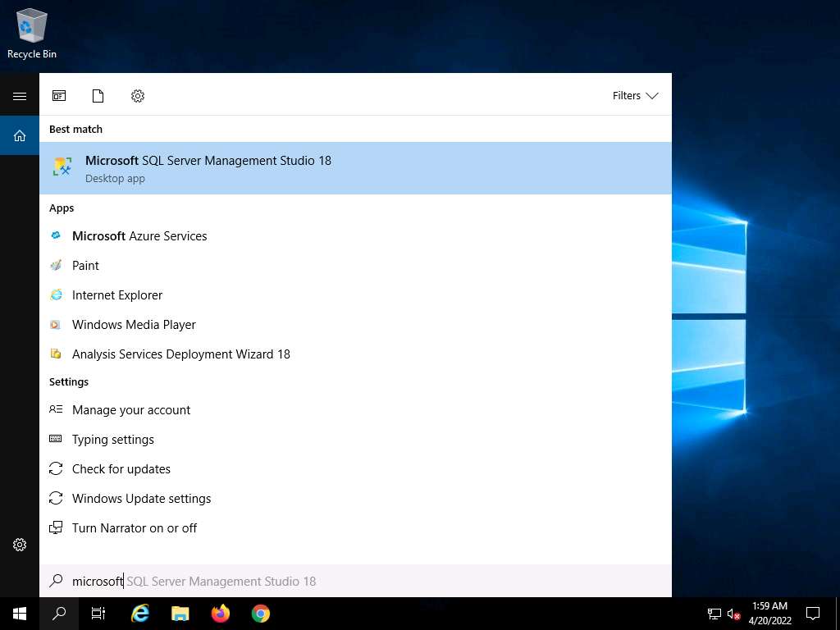This screenshot has height=630, width=840.
Task: Open Internet Explorer search result
Action: 117,295
